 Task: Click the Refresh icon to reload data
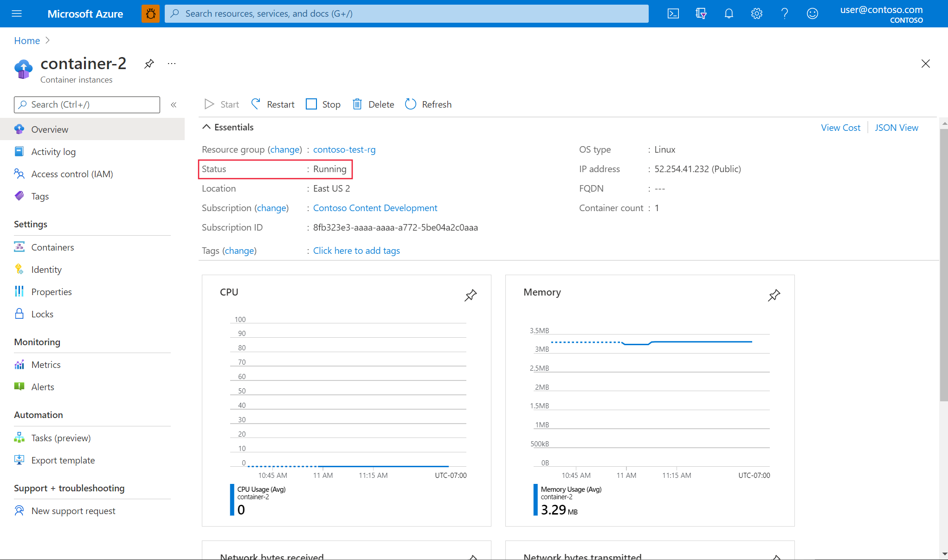pos(410,104)
